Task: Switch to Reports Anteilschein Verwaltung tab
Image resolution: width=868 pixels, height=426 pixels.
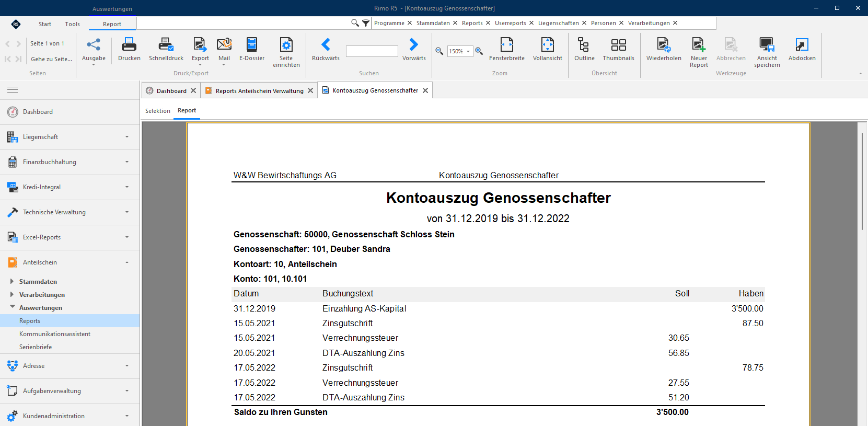Action: coord(259,91)
